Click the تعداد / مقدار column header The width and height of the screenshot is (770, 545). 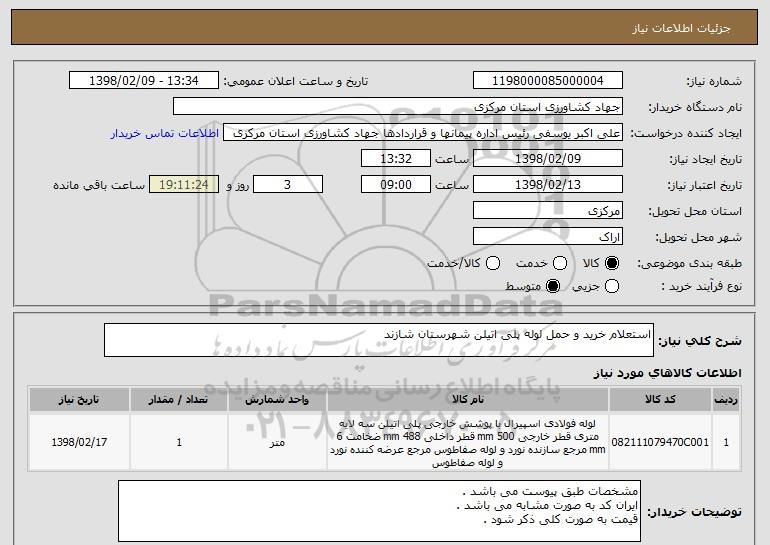pyautogui.click(x=179, y=400)
